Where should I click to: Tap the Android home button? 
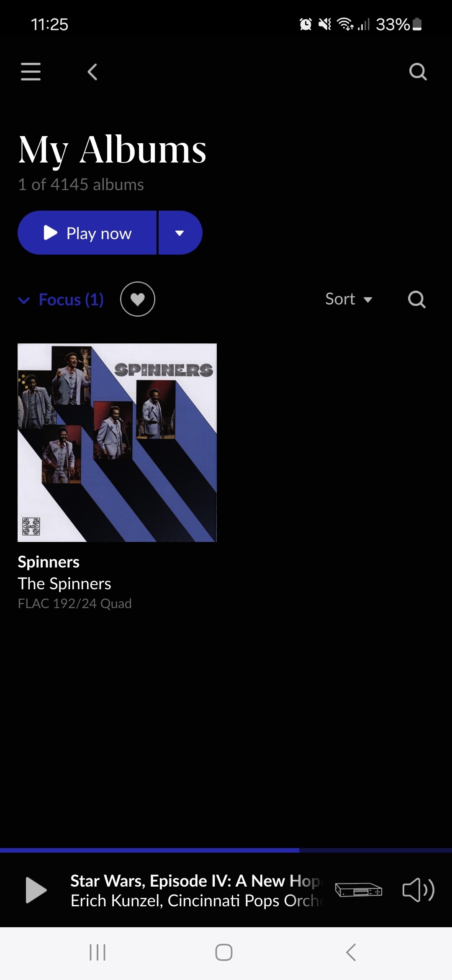224,952
